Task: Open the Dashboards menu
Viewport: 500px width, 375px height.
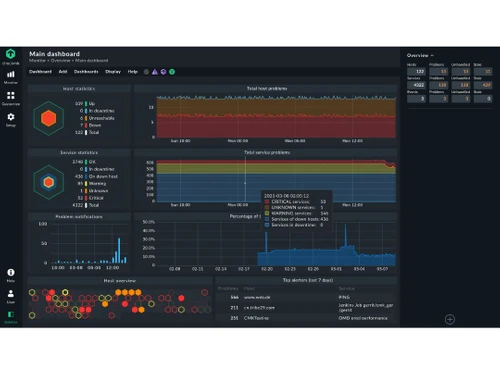Action: 86,72
